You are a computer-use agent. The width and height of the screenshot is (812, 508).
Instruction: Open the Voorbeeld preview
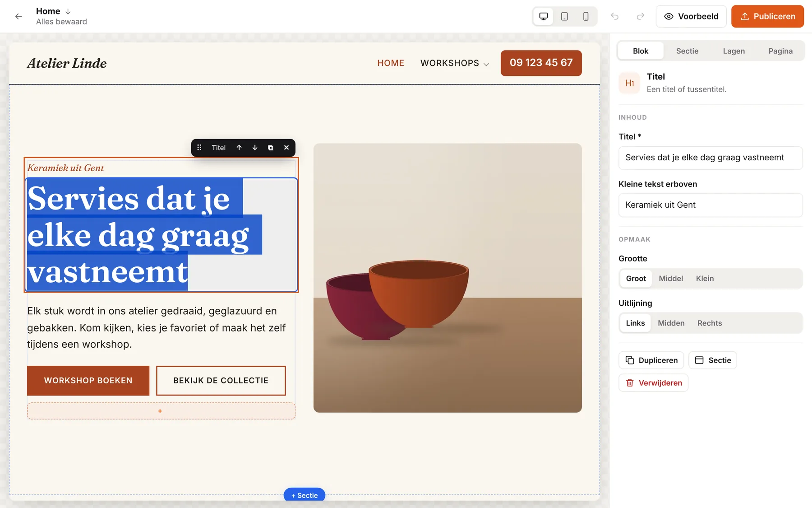coord(691,16)
